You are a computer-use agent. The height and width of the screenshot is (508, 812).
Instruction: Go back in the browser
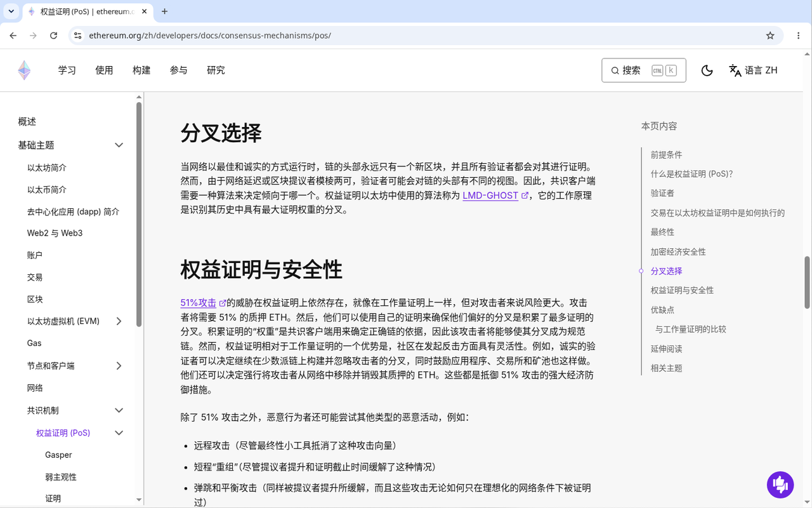pos(13,36)
